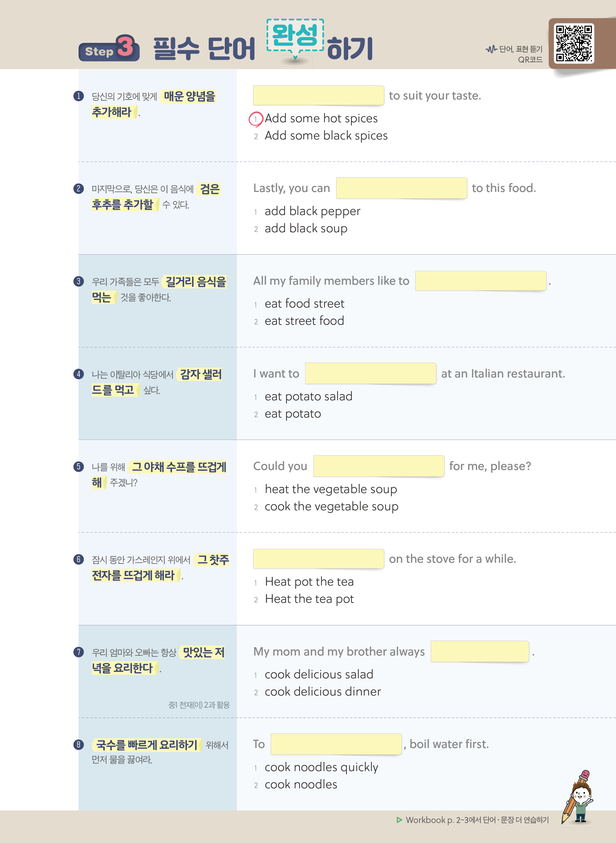Click the QR code image
Viewport: 616px width, 843px height.
574,43
